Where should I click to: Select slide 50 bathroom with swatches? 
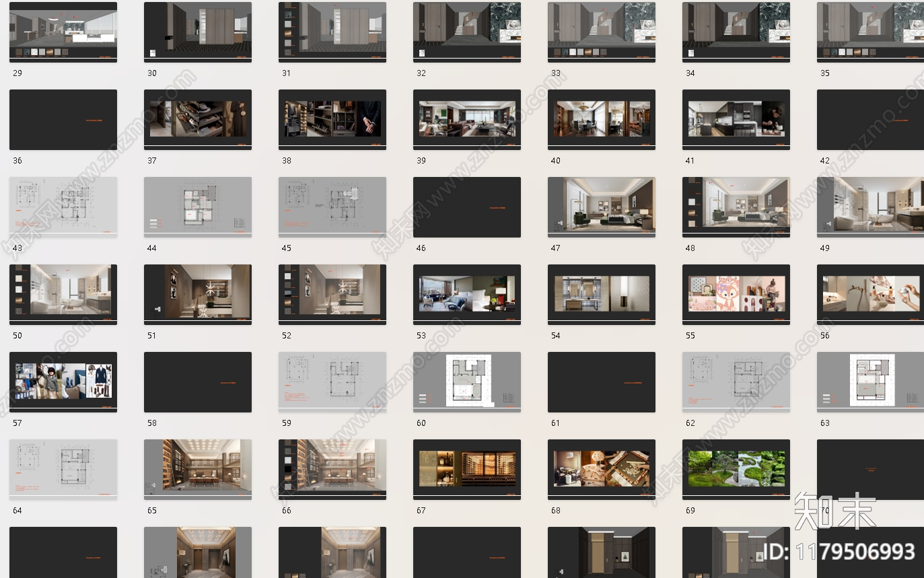(63, 295)
